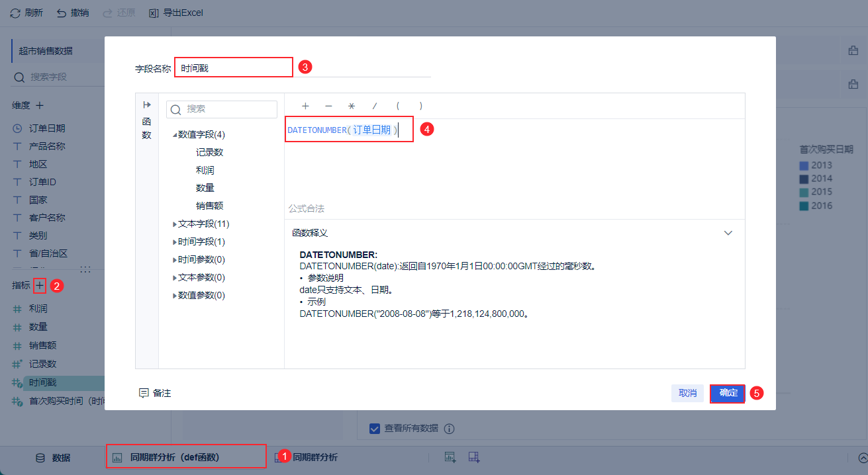This screenshot has width=868, height=475.
Task: Insert the plus operator into formula
Action: click(x=305, y=106)
